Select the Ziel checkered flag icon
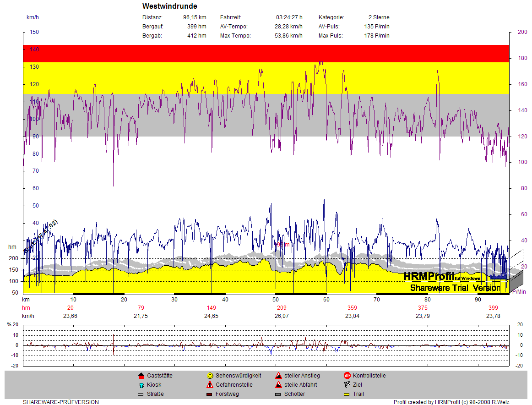The width and height of the screenshot is (532, 405). pos(347,385)
